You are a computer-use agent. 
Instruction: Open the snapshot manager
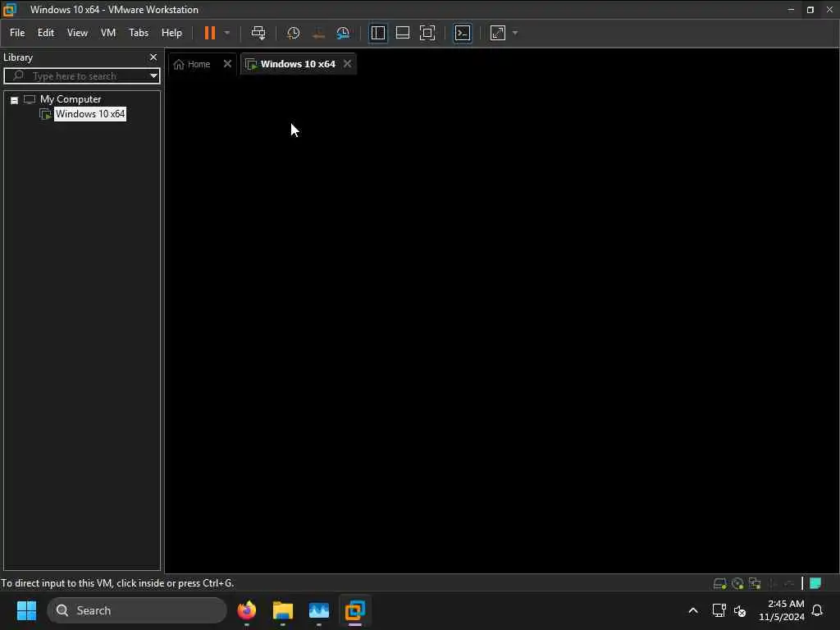pyautogui.click(x=343, y=33)
